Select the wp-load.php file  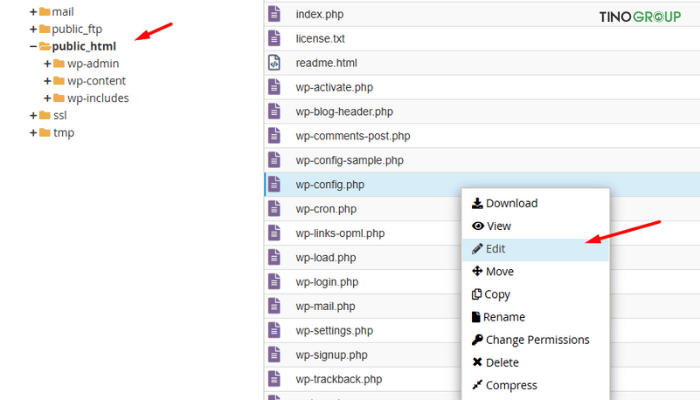(326, 258)
